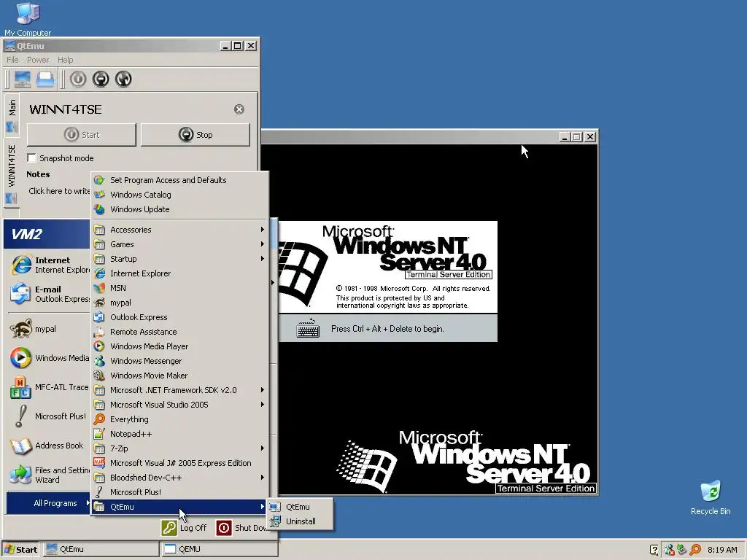747x560 pixels.
Task: Expand the 7-Zip submenu
Action: [180, 448]
